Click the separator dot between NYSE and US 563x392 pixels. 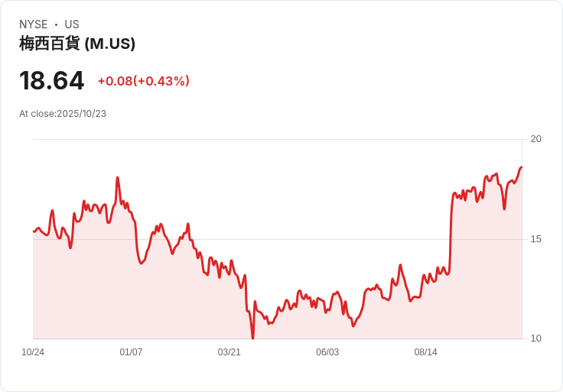pos(56,24)
